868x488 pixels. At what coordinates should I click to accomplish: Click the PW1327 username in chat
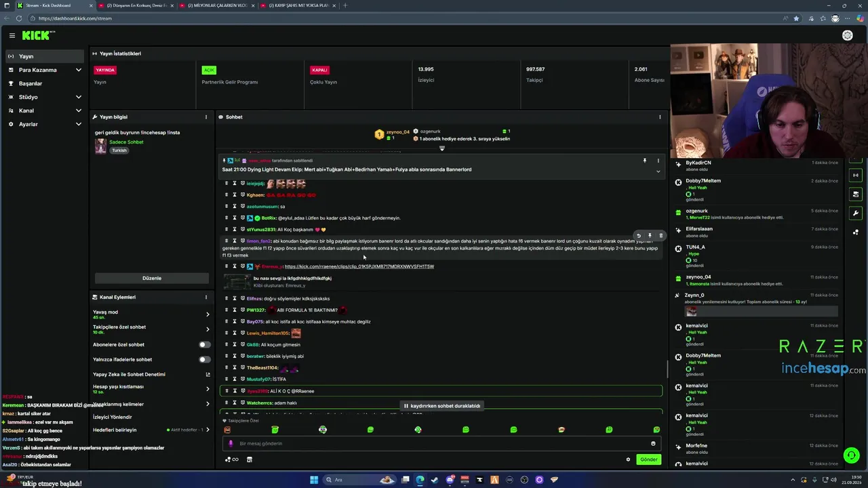tap(255, 310)
